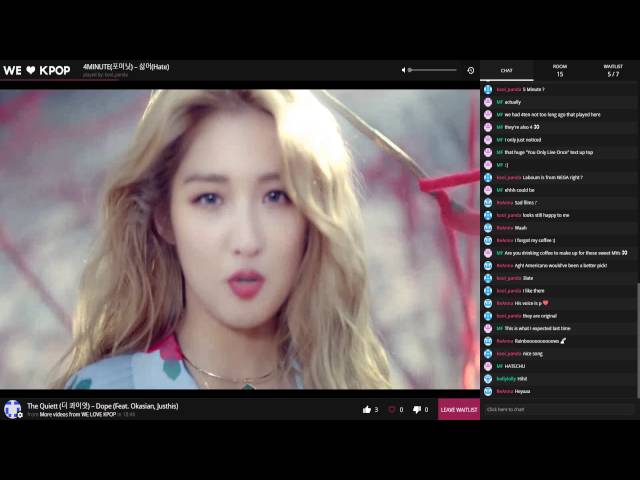The image size is (640, 480).
Task: Click avatar beside 'Rainboooooow' message
Action: point(488,341)
